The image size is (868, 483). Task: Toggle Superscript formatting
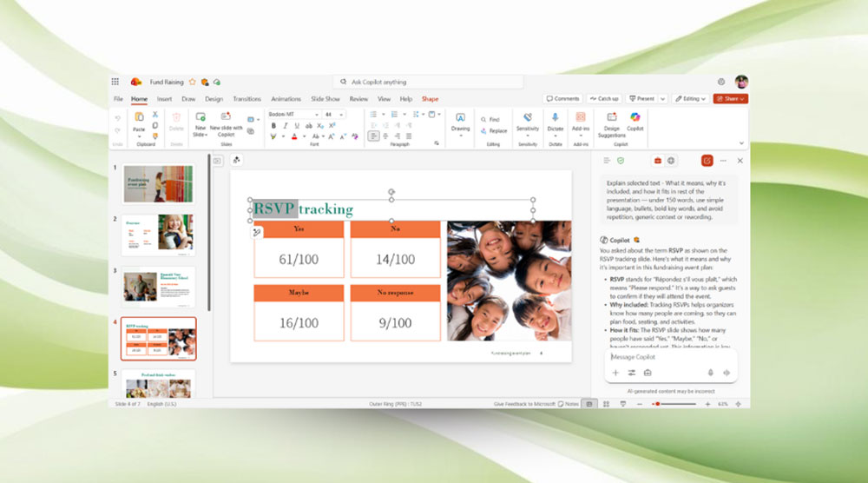click(332, 126)
